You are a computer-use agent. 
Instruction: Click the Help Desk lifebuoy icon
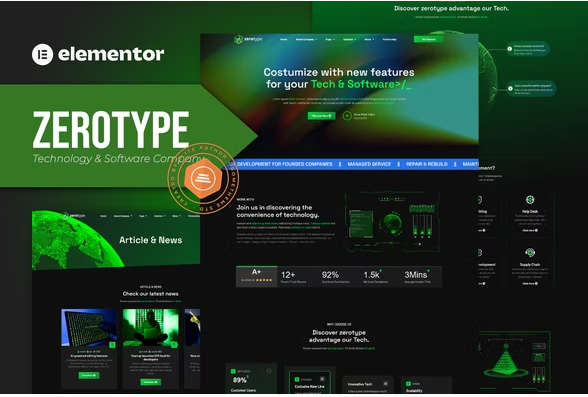[530, 199]
